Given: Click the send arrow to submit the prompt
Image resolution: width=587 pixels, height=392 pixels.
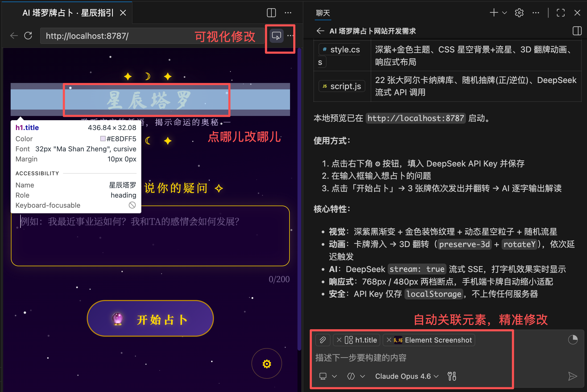Looking at the screenshot, I should coord(573,376).
